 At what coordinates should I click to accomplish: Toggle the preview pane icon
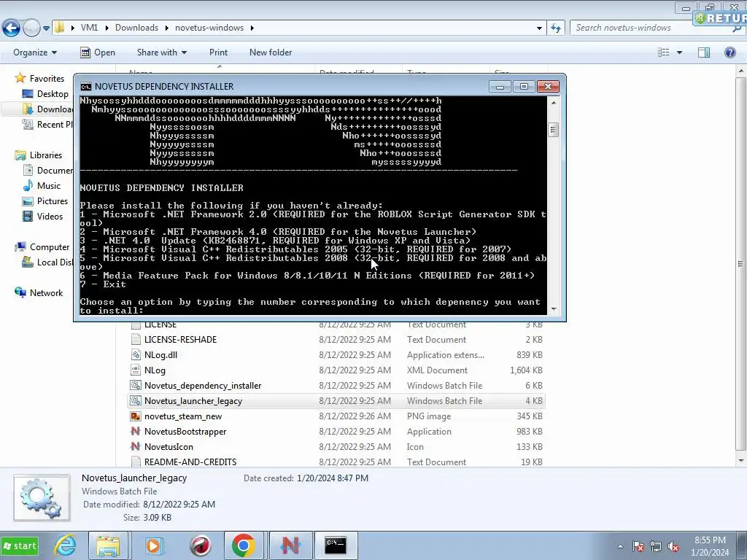click(704, 52)
